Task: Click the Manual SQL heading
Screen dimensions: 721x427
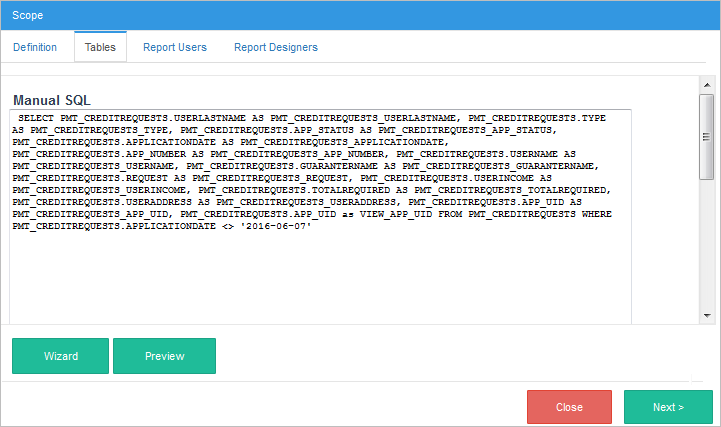Action: pos(53,101)
